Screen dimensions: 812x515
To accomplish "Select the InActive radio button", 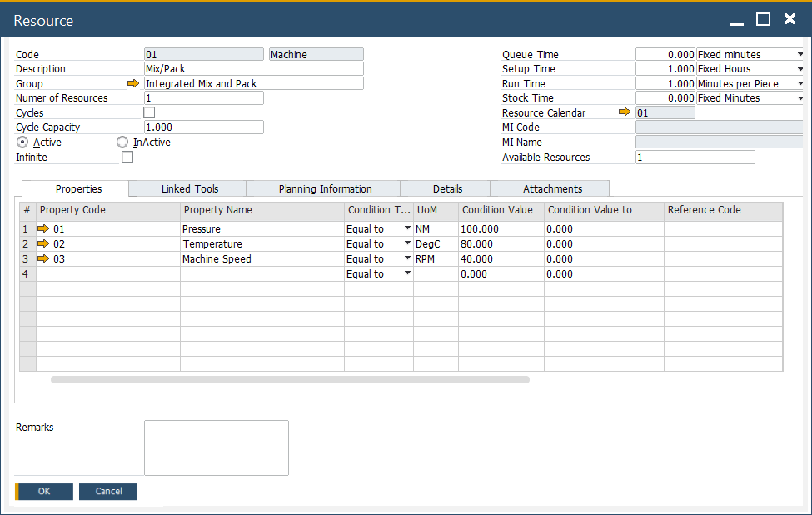I will click(x=122, y=142).
